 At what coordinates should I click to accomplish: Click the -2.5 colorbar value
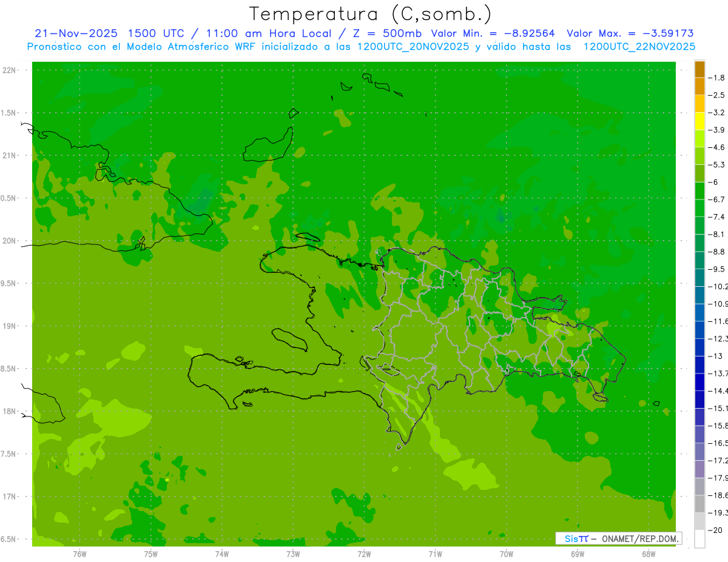coord(717,95)
